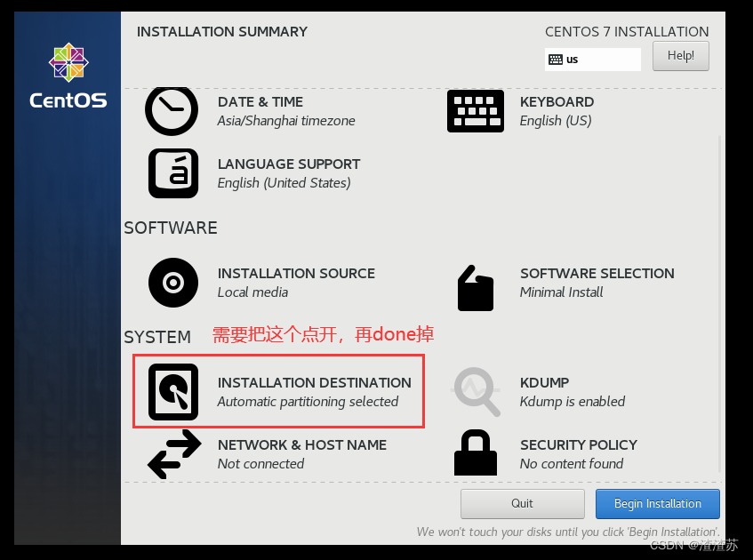
Task: Click the vertical scrollbar of the summary
Action: [719, 303]
